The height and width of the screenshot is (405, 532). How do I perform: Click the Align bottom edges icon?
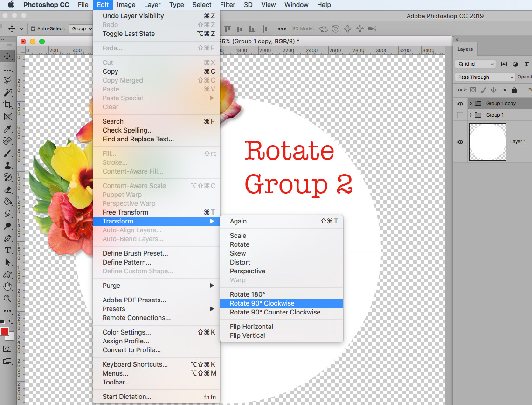point(252,29)
